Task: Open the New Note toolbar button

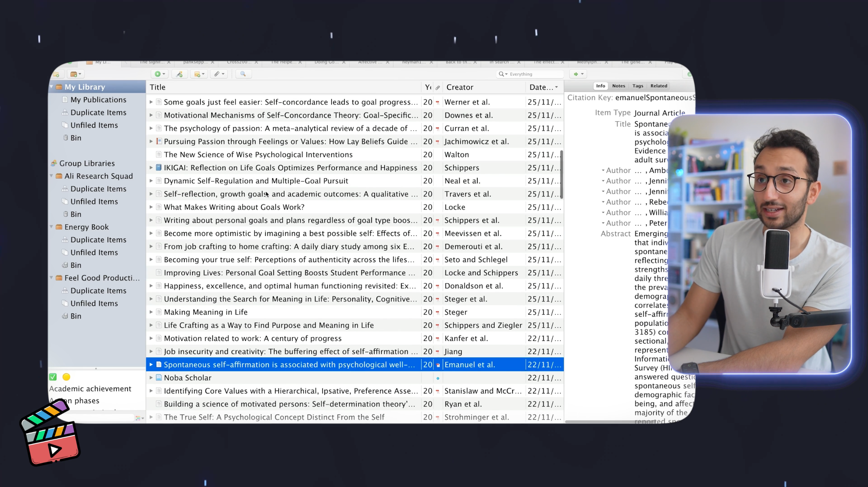Action: (197, 74)
